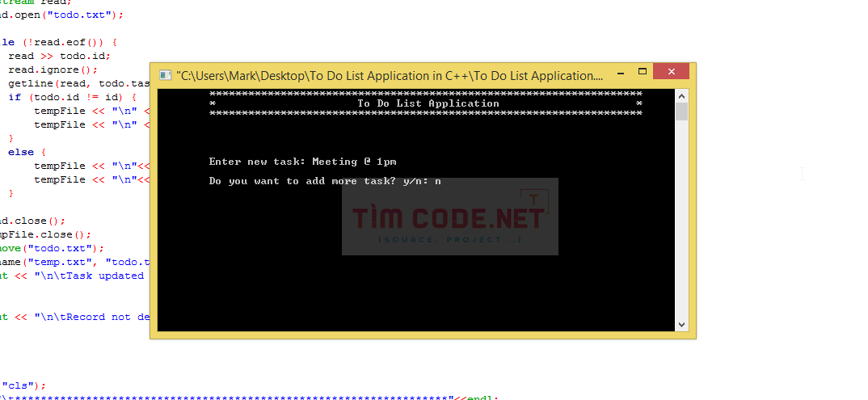Open the console window system menu icon
The height and width of the screenshot is (400, 868).
[x=165, y=75]
